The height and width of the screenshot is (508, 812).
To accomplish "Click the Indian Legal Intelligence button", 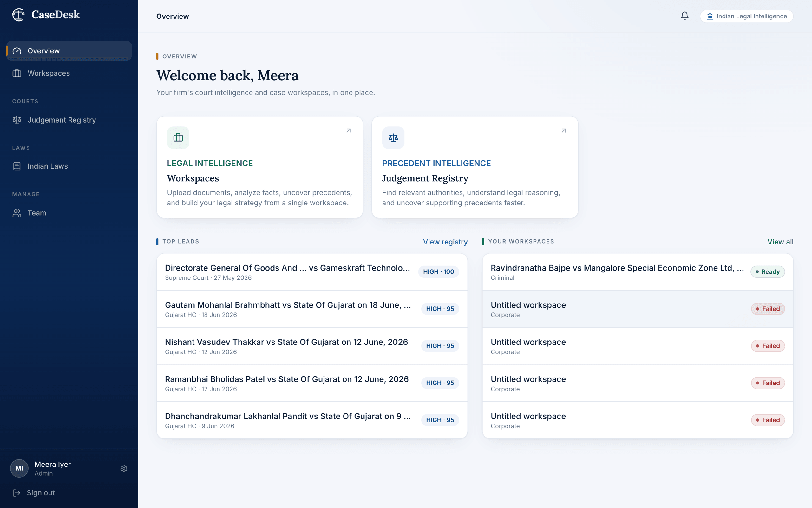I will tap(747, 17).
